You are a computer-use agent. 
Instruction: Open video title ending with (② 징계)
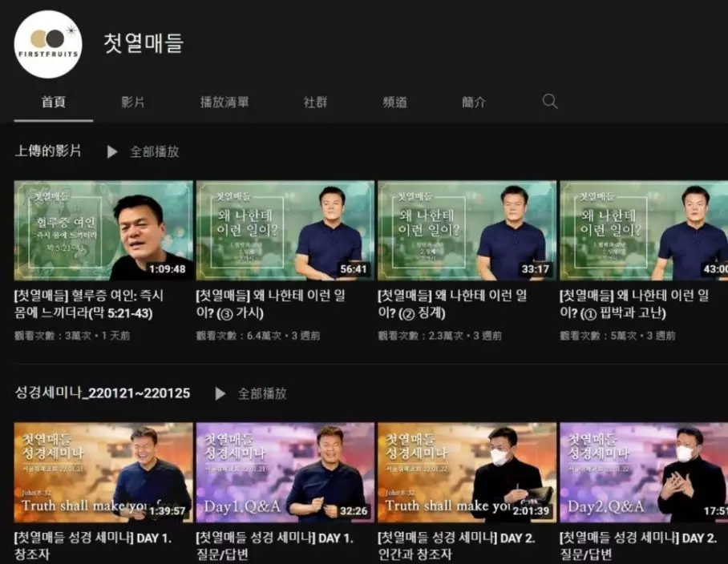tap(453, 304)
